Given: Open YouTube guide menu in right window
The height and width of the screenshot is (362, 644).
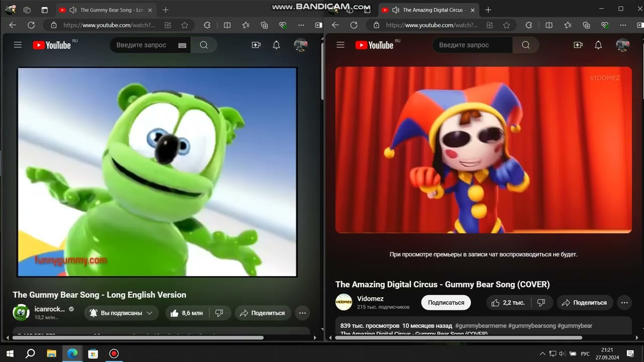Looking at the screenshot, I should tap(340, 45).
